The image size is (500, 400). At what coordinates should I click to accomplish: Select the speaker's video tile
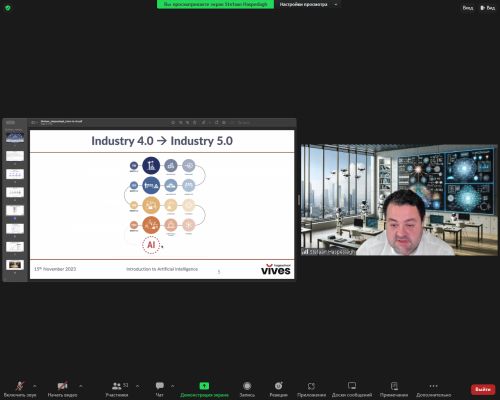399,200
